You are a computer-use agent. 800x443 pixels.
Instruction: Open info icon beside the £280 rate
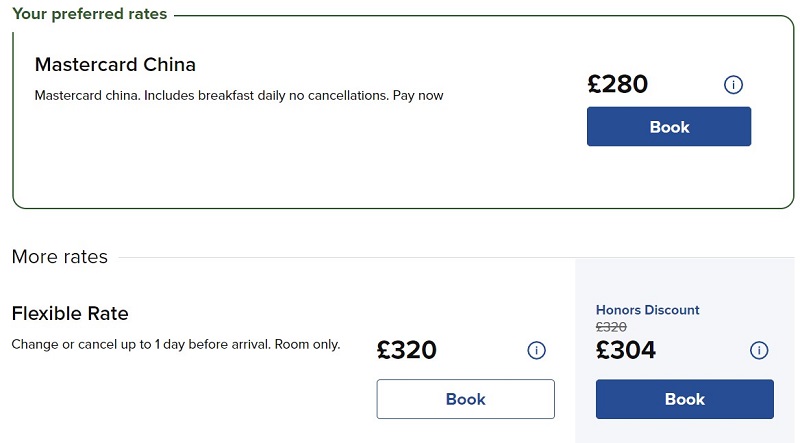pyautogui.click(x=733, y=85)
